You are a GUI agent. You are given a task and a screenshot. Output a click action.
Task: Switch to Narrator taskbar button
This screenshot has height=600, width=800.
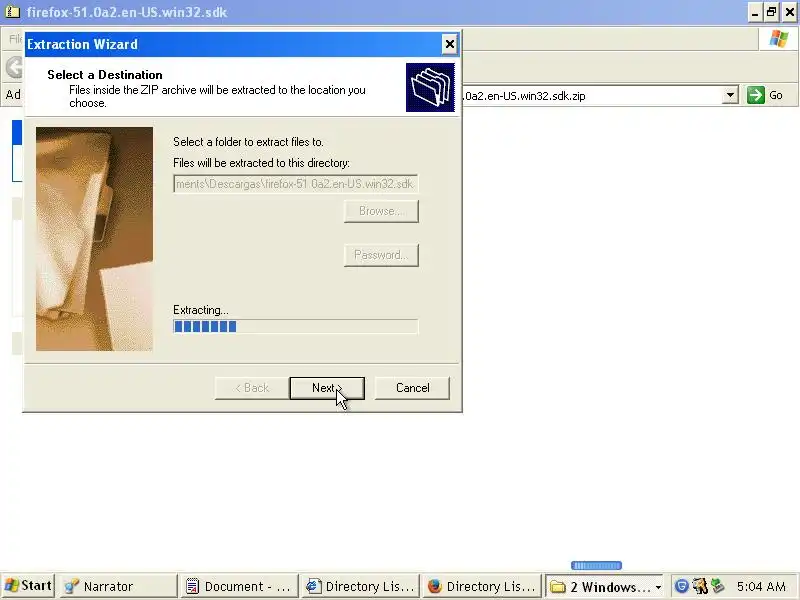coord(118,586)
